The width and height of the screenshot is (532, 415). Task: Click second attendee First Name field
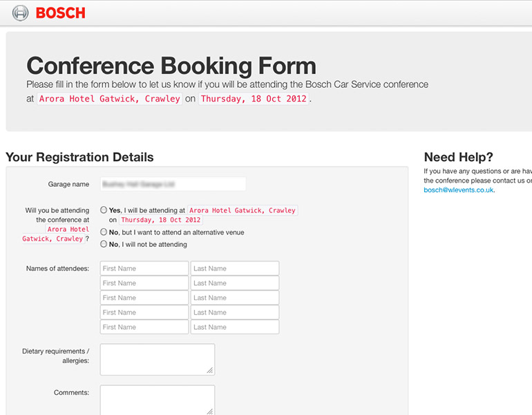(x=144, y=283)
